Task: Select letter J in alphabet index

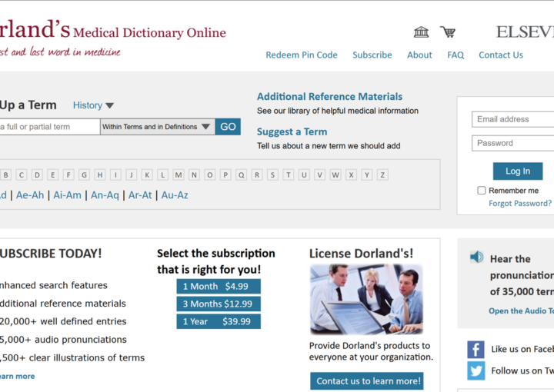Action: click(132, 174)
